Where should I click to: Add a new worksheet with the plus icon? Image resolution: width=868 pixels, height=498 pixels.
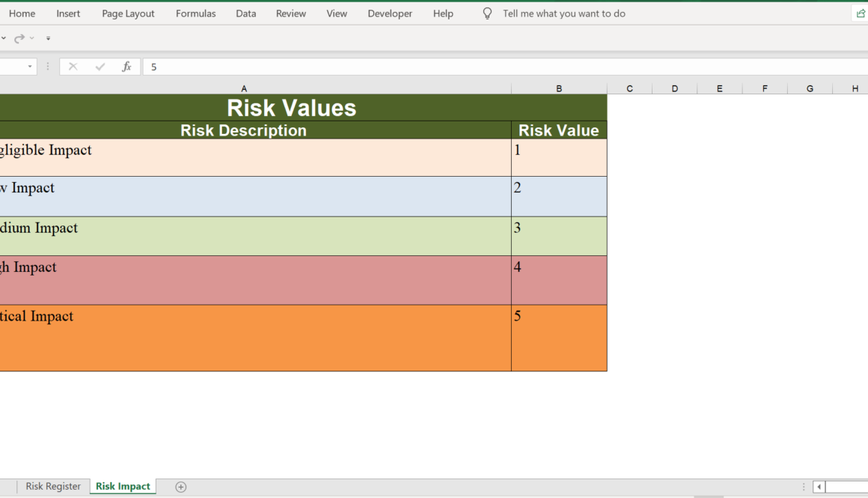[180, 486]
